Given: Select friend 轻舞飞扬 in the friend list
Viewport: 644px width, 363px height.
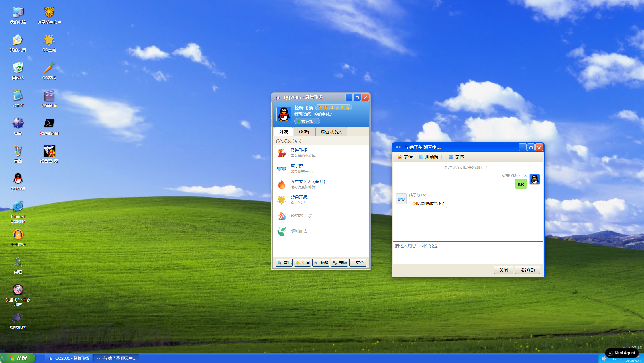Looking at the screenshot, I should point(321,153).
